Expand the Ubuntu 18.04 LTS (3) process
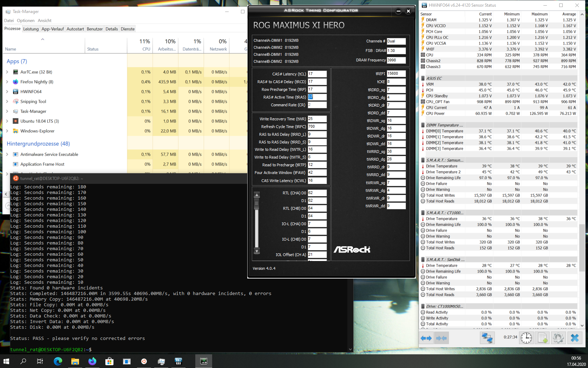This screenshot has width=588, height=368. click(7, 121)
